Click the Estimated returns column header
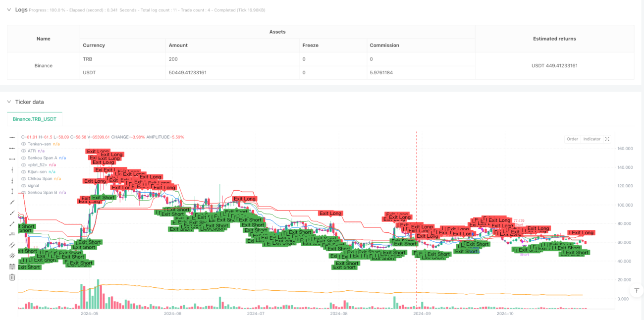Screen dimensions: 644x320 (554, 39)
